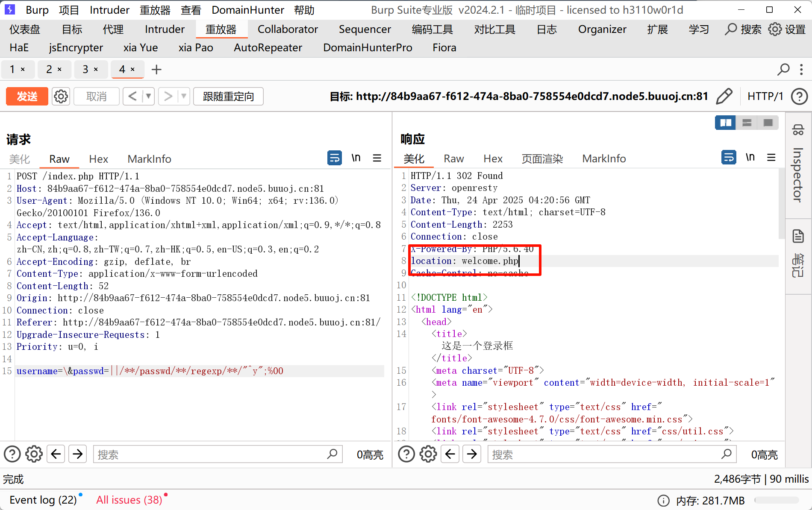This screenshot has height=510, width=812.
Task: Open the DomainHunter menu
Action: pyautogui.click(x=248, y=10)
